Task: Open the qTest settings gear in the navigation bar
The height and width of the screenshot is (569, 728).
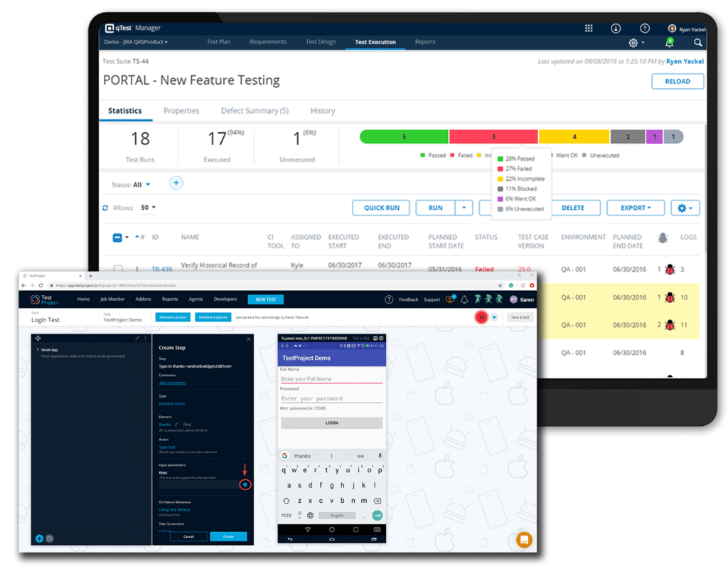Action: (633, 43)
